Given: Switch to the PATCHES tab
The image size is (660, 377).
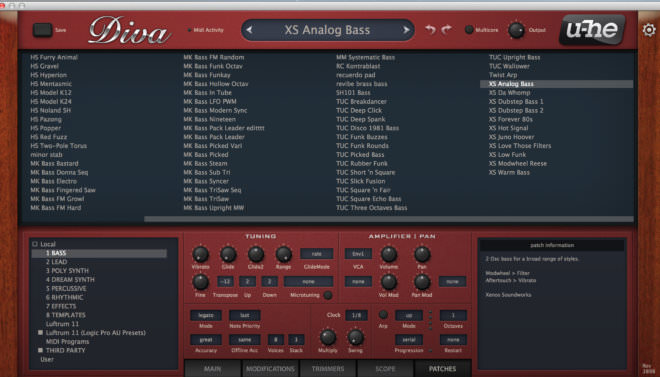Looking at the screenshot, I should 442,369.
